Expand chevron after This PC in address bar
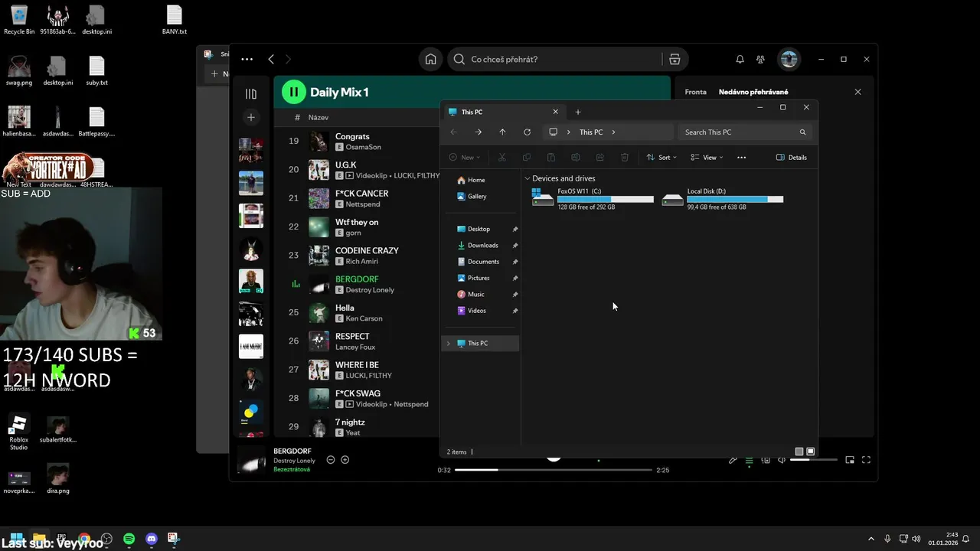 613,132
